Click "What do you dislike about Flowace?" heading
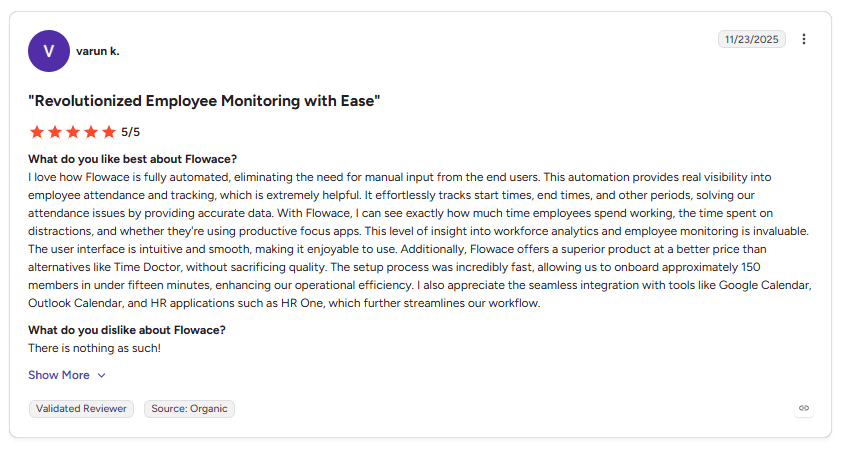844x451 pixels. point(126,330)
